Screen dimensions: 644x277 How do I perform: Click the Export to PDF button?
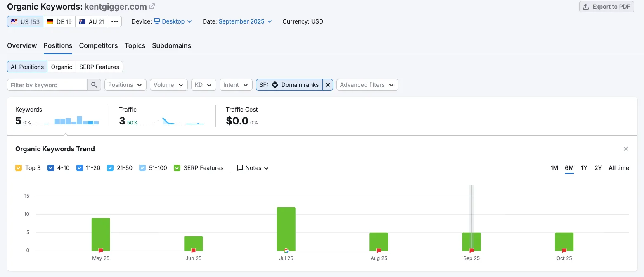606,7
